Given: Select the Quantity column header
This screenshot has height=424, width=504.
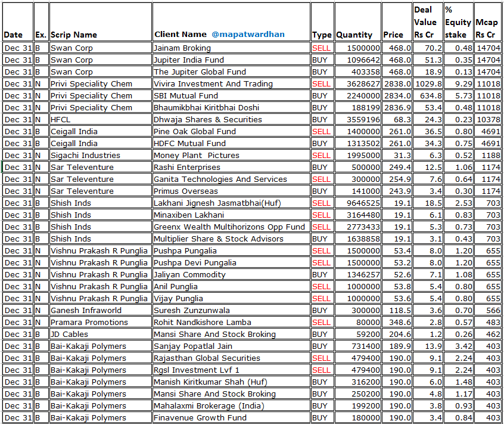Looking at the screenshot, I should 358,22.
